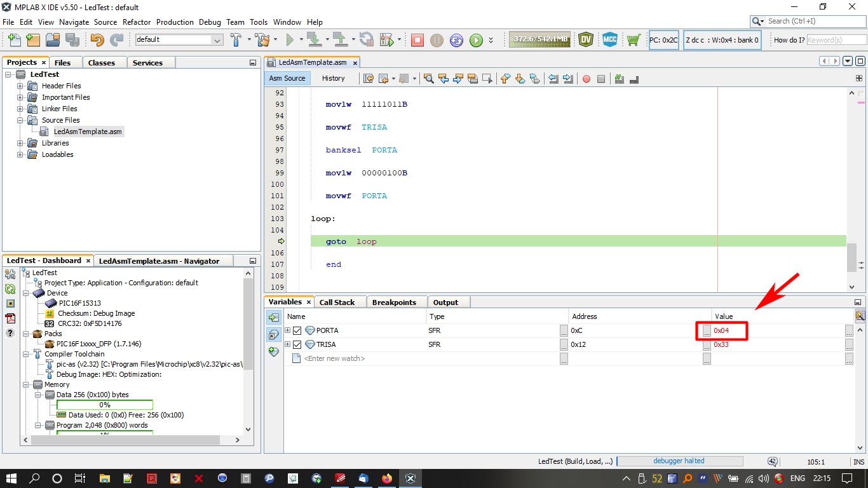This screenshot has width=868, height=488.
Task: Continue execution with green circle play icon
Action: 476,40
